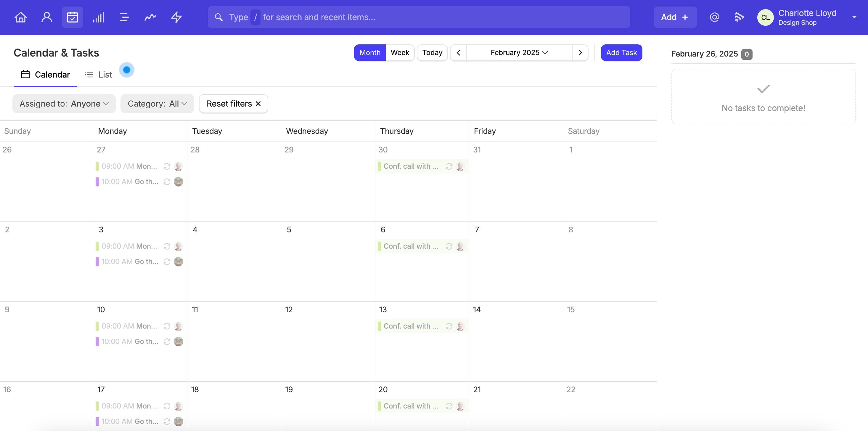868x431 pixels.
Task: Select day 18 in the calendar
Action: [195, 390]
